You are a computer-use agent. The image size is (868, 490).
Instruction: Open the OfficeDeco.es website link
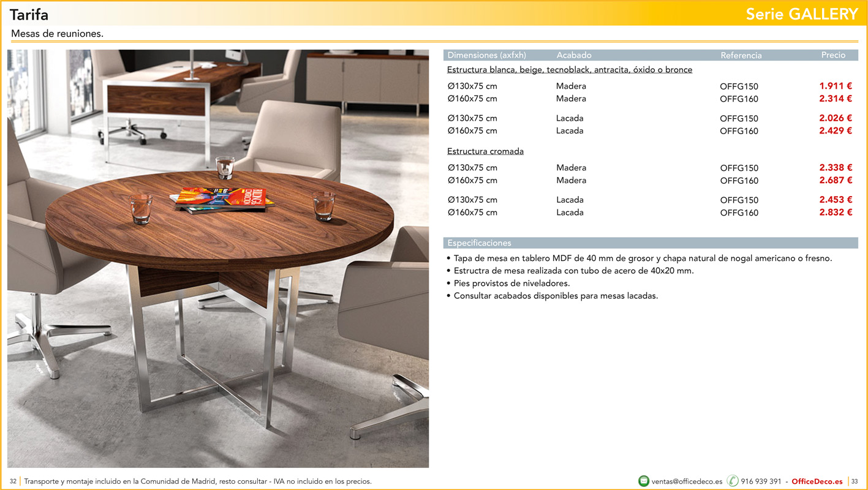point(817,481)
